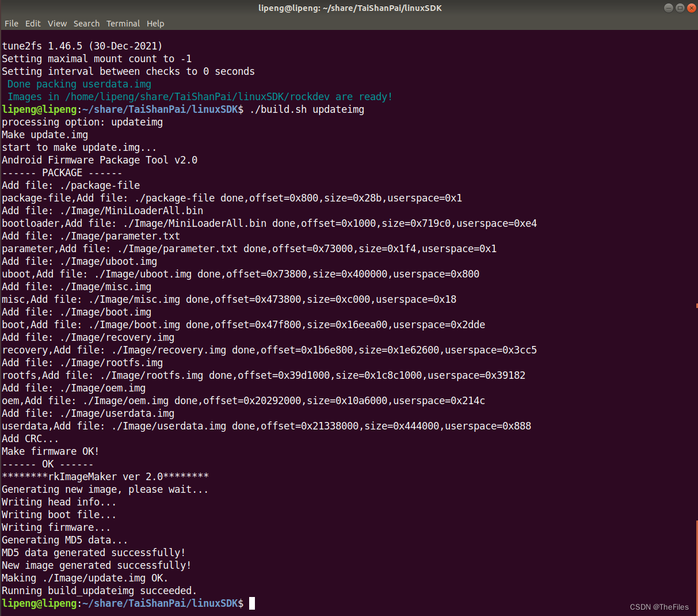Click 'Running build_updateimg succeeded.' line
The image size is (698, 616).
click(100, 591)
